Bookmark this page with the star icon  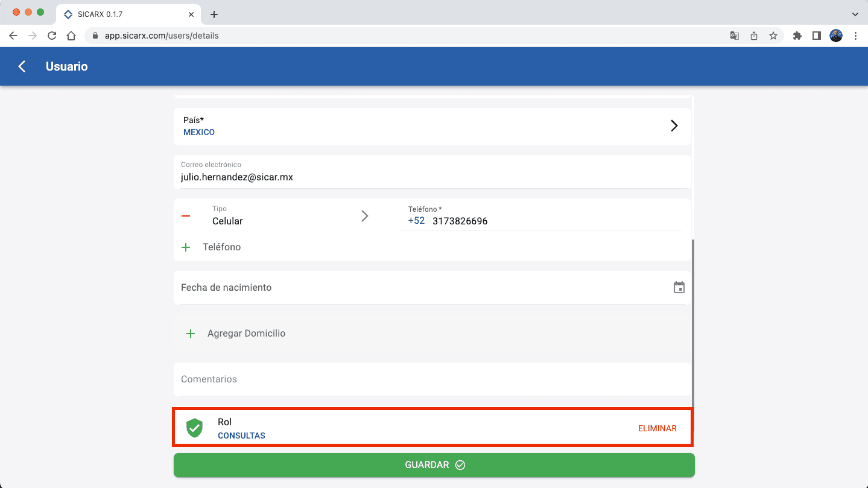(x=773, y=36)
